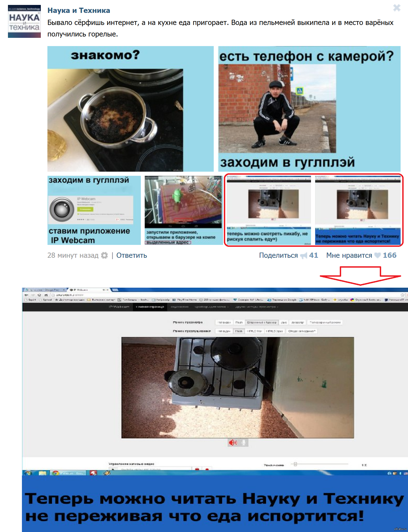The image size is (408, 532).
Task: Mute the webcam audio with the red speaker
Action: click(x=233, y=442)
